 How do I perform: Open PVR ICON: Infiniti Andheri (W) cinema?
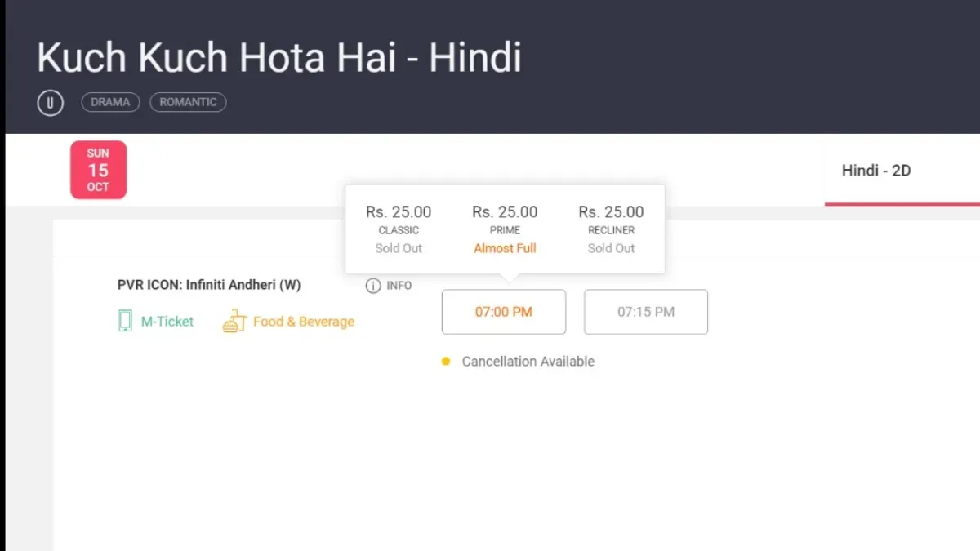click(209, 285)
